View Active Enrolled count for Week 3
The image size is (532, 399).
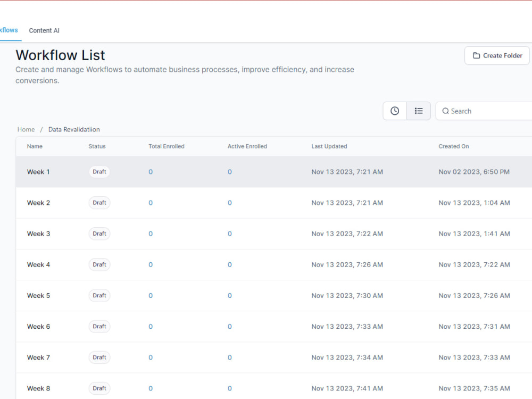[229, 234]
